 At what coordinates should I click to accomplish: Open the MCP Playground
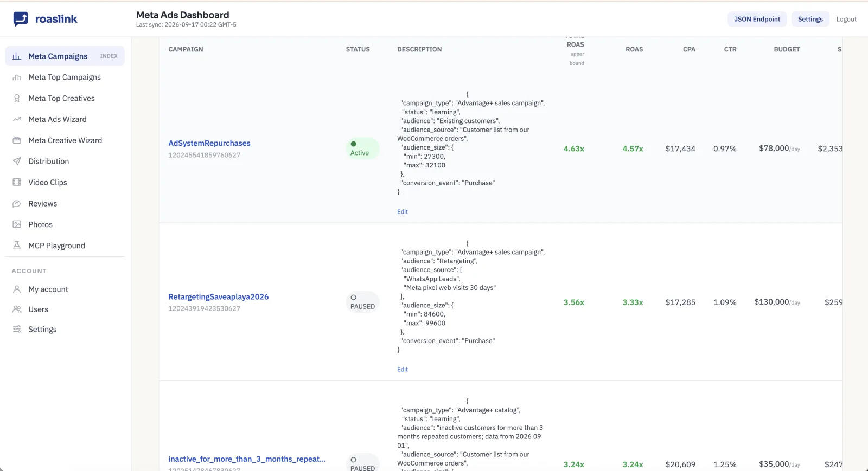coord(65,246)
